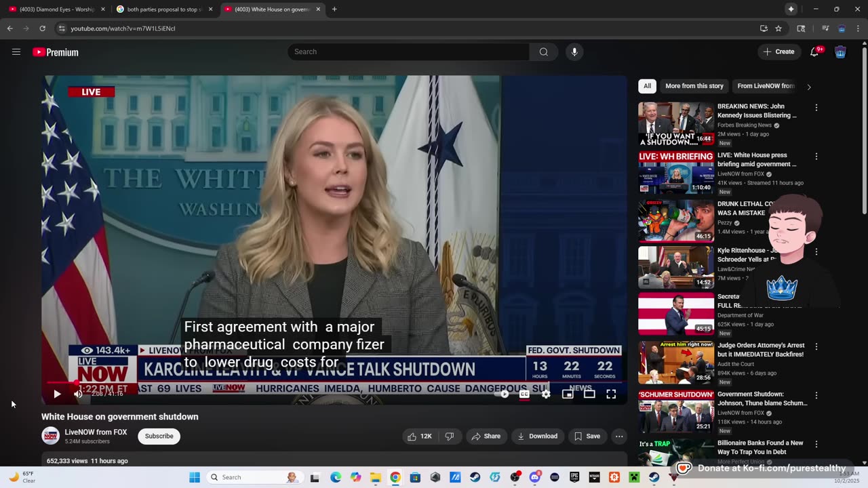Open Epic Games launcher from taskbar
The width and height of the screenshot is (868, 488).
(574, 477)
